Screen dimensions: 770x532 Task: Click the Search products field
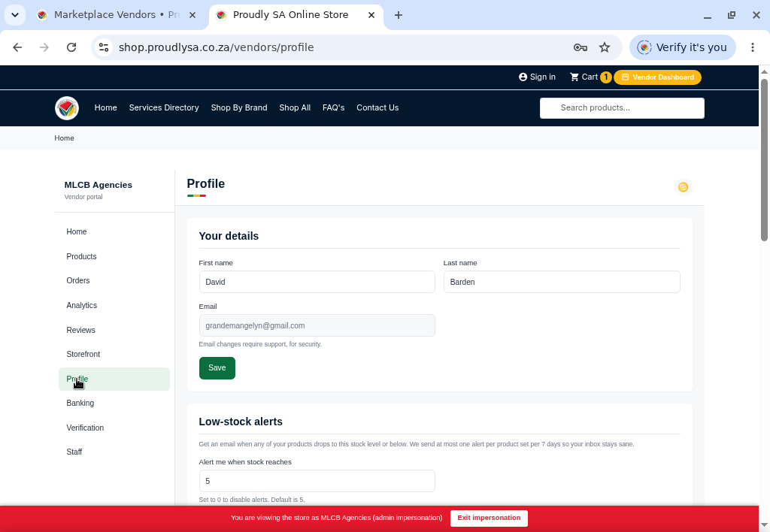tap(622, 108)
